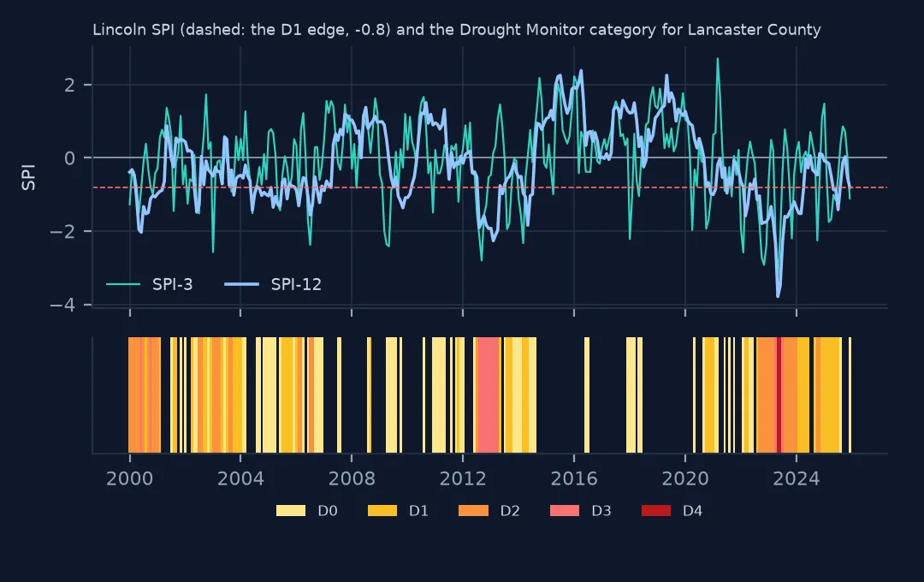924x582 pixels.
Task: Click the SPI-12 legend label
Action: pos(296,285)
